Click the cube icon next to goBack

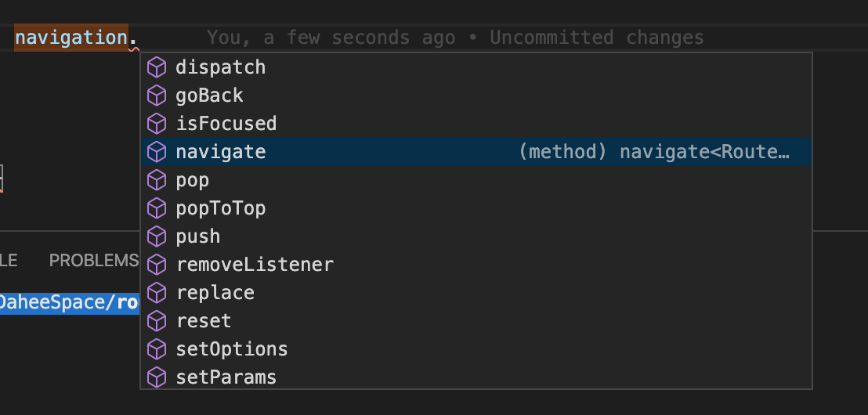pyautogui.click(x=157, y=96)
